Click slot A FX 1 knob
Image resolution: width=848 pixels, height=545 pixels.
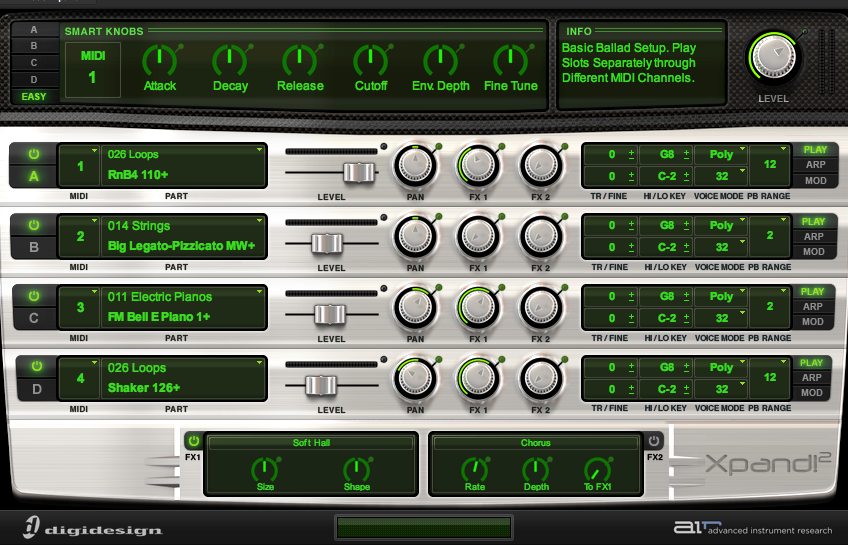point(478,165)
